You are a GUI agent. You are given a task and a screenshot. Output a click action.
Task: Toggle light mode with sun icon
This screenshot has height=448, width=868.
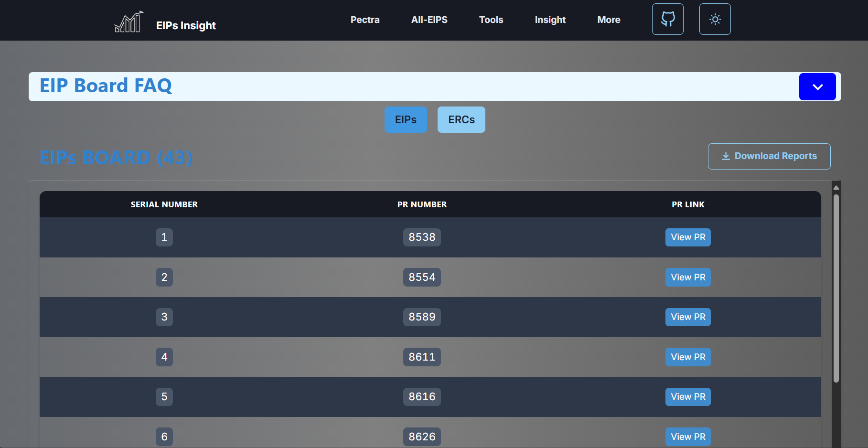715,19
